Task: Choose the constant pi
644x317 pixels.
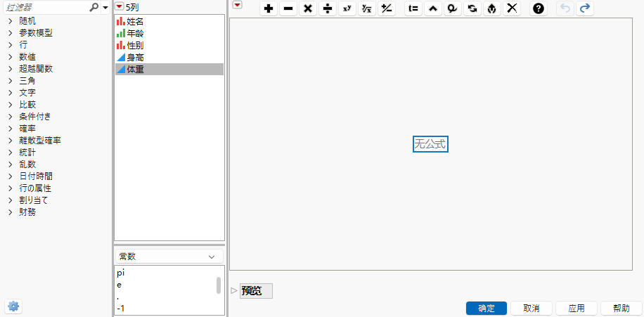Action: point(120,273)
